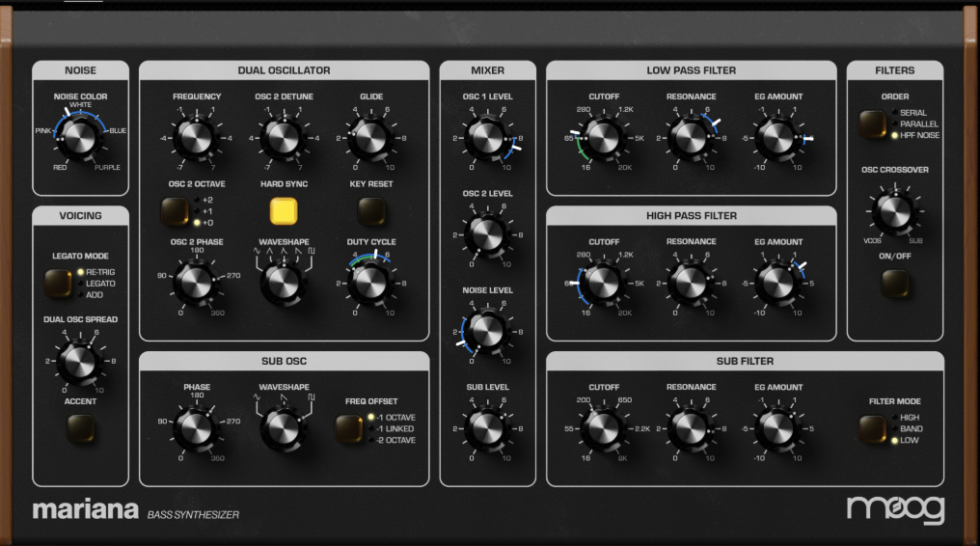Screen dimensions: 980x546
Task: Click the MIXER section header
Action: 487,70
